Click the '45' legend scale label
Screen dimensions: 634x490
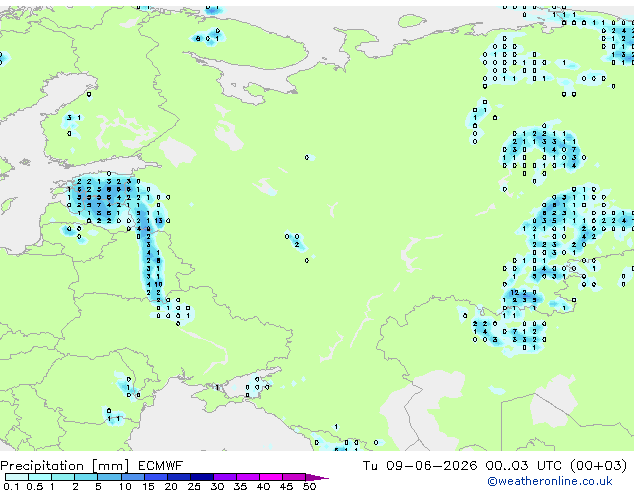tap(286, 486)
